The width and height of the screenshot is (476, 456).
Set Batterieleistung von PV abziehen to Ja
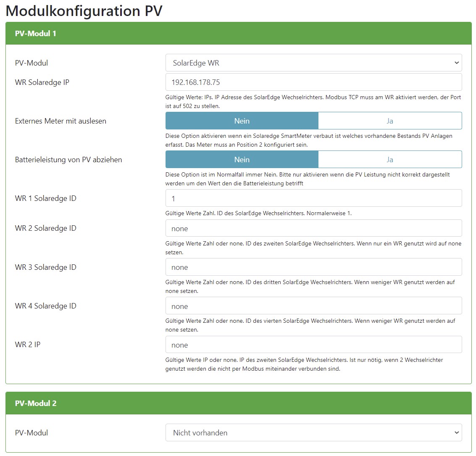(x=390, y=159)
